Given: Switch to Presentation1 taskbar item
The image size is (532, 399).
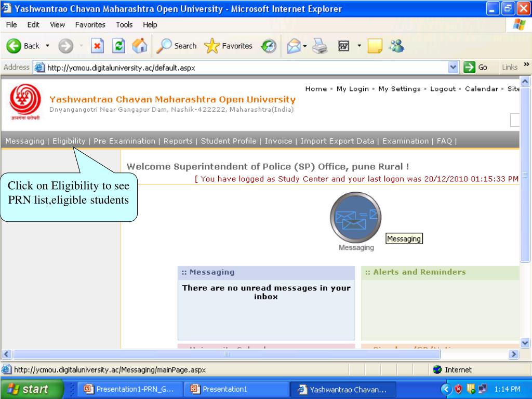Looking at the screenshot, I should click(236, 389).
